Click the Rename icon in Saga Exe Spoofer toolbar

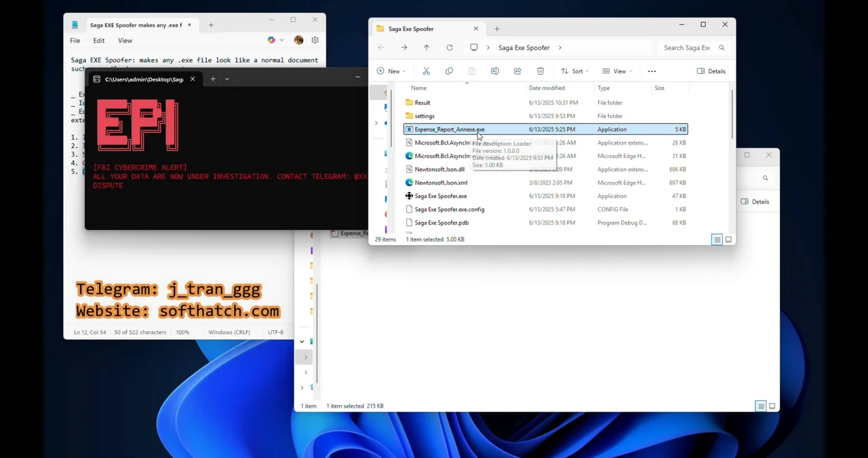coord(494,71)
